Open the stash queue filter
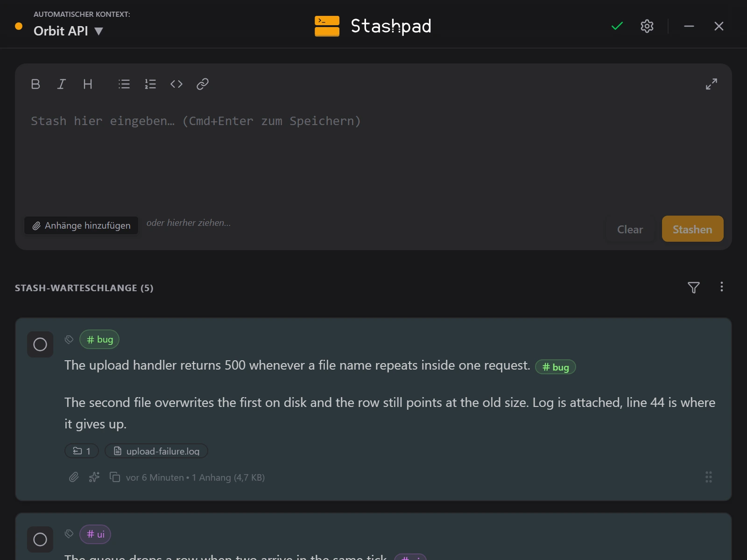Viewport: 747px width, 560px height. (694, 287)
